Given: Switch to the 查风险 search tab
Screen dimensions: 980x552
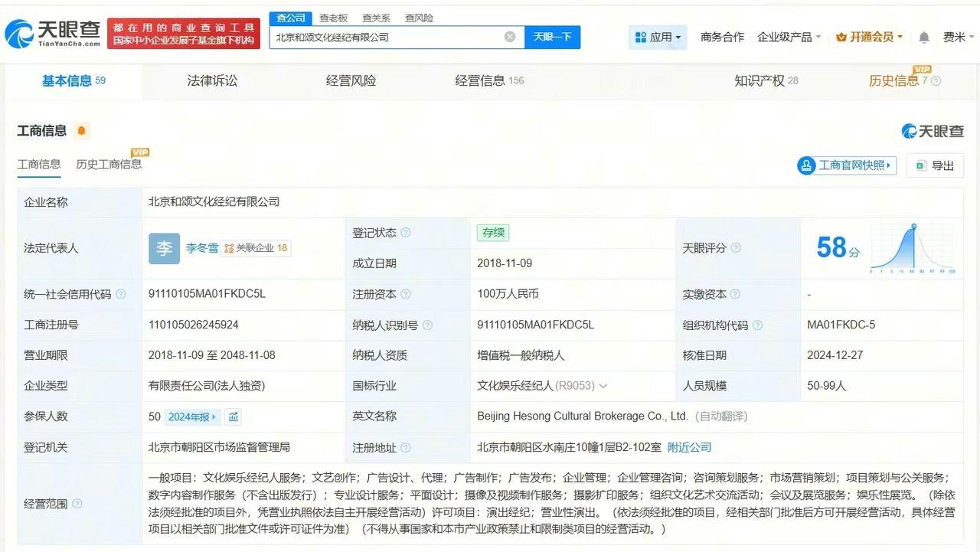Looking at the screenshot, I should pyautogui.click(x=419, y=18).
